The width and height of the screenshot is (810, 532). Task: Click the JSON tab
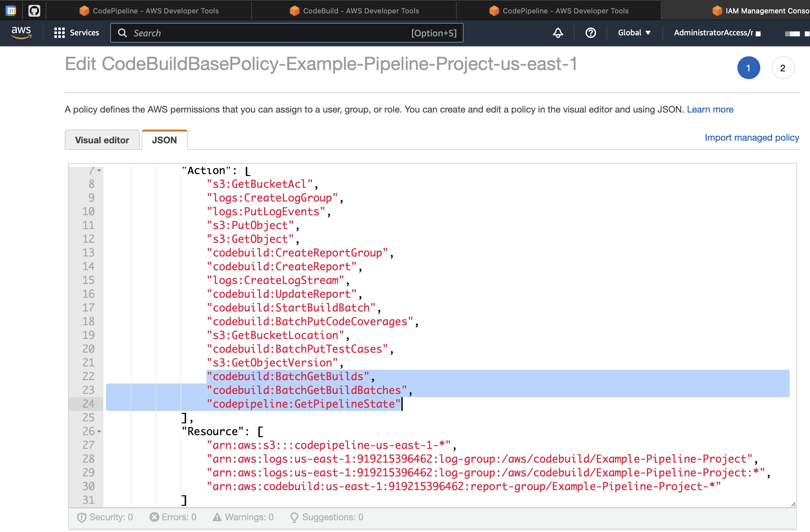point(164,139)
